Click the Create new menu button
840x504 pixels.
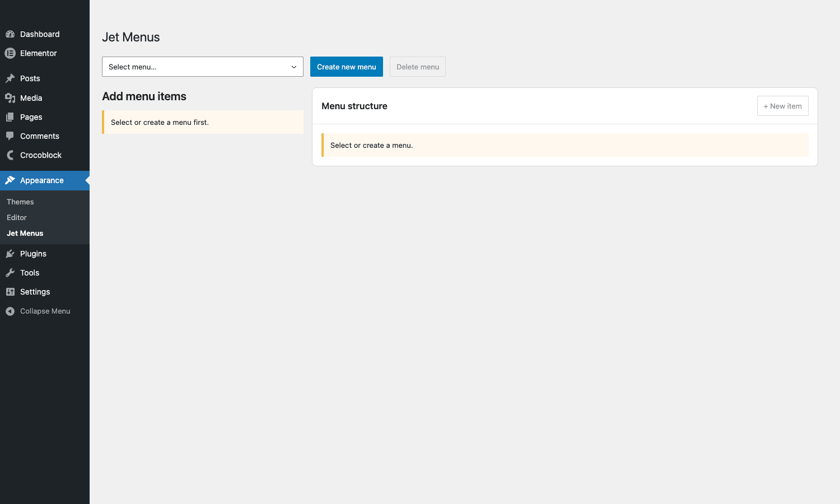[x=347, y=67]
